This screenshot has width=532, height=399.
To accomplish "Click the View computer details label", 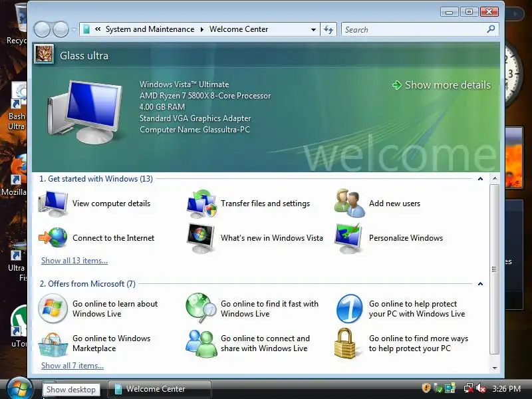I will click(x=111, y=203).
